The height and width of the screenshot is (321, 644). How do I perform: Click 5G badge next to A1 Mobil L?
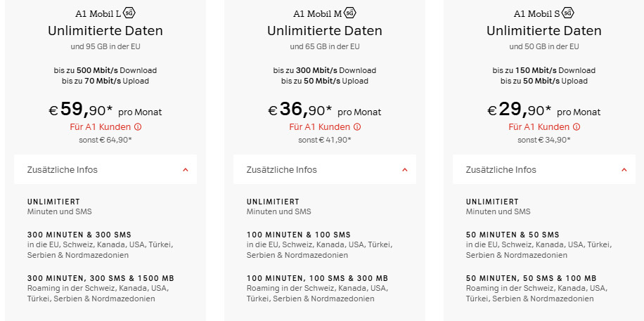point(129,13)
